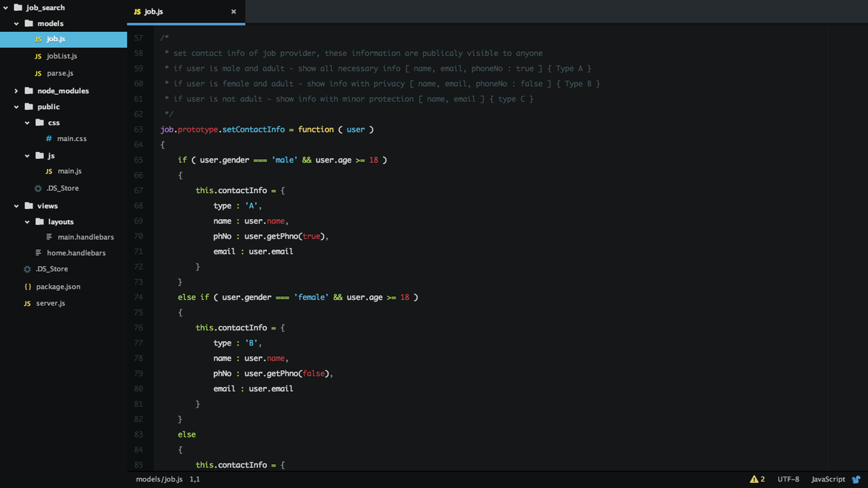Image resolution: width=868 pixels, height=488 pixels.
Task: Close the job.js tab
Action: coord(234,12)
